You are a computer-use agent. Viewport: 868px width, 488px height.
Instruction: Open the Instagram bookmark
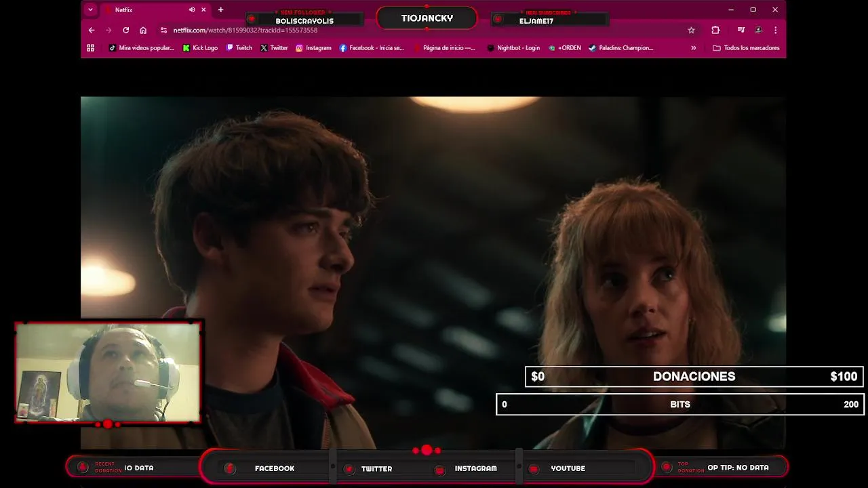tap(313, 48)
